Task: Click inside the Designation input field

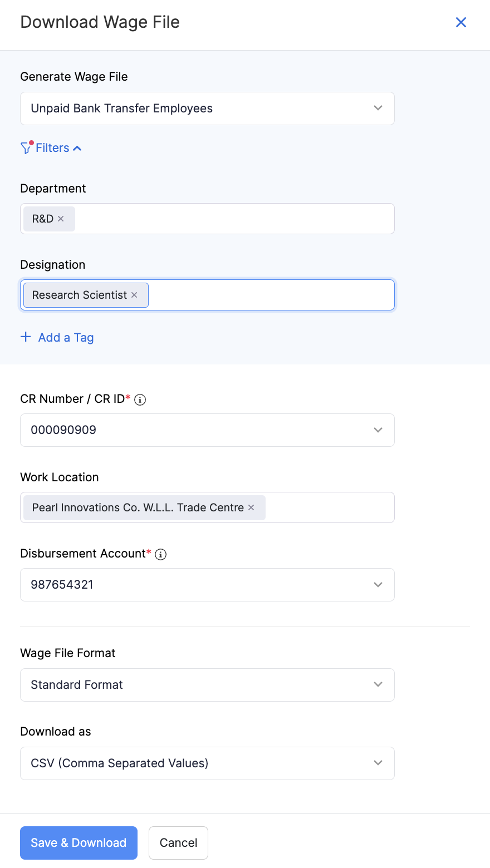Action: [x=267, y=295]
